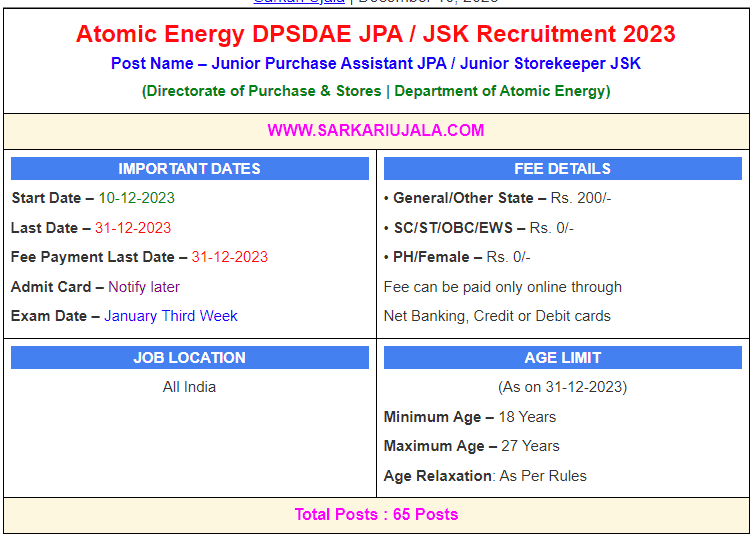Click the Minimum Age 18 Years line
This screenshot has height=534, width=754.
pos(470,417)
